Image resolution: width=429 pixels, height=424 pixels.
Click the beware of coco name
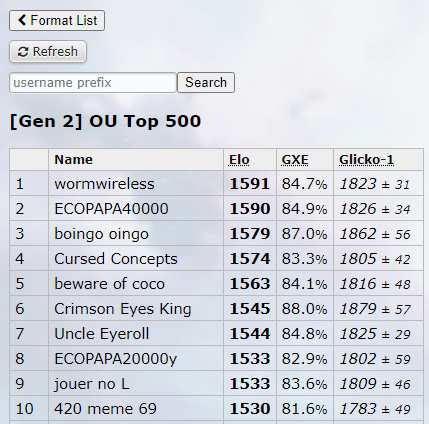(109, 284)
